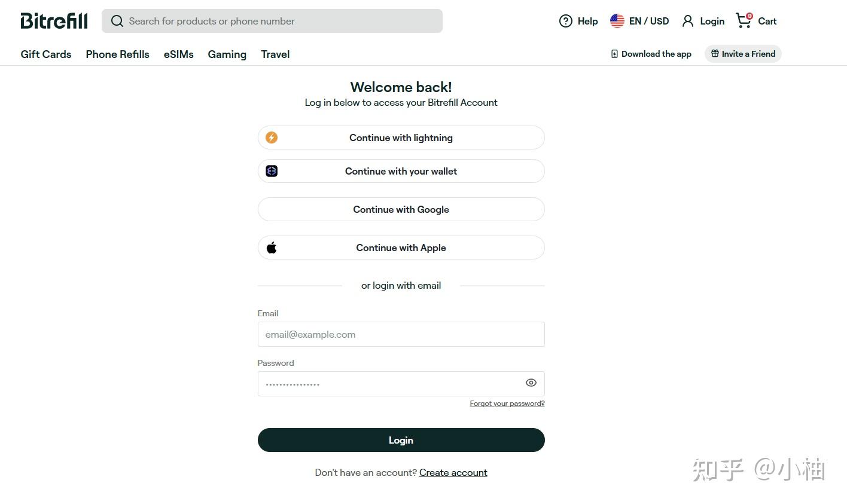Open the Gift Cards menu
Screen dimensions: 847x504
point(46,54)
